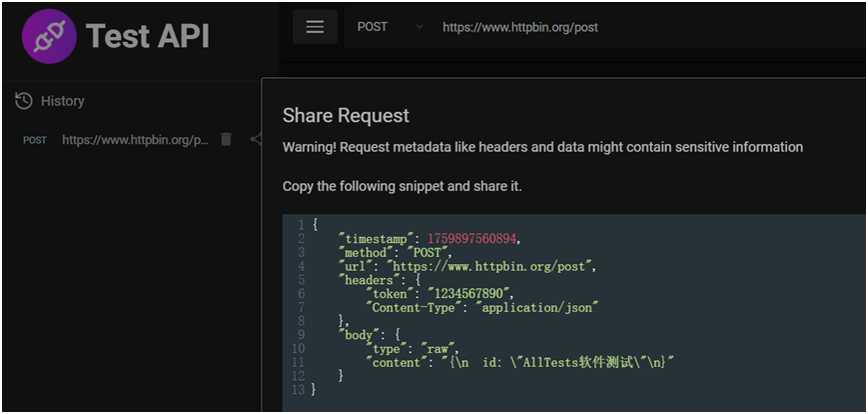Click the "Copy the following snippet" instruction
The image size is (868, 414).
click(403, 187)
